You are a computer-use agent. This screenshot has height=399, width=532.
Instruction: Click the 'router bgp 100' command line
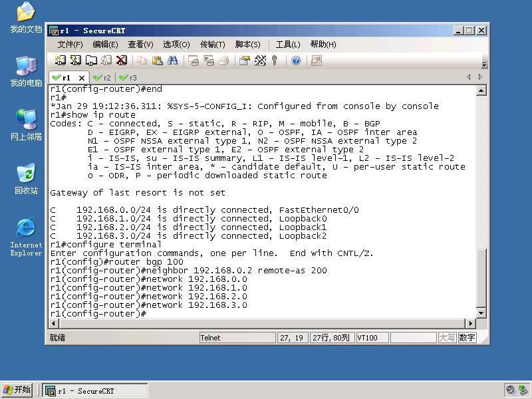(x=117, y=262)
